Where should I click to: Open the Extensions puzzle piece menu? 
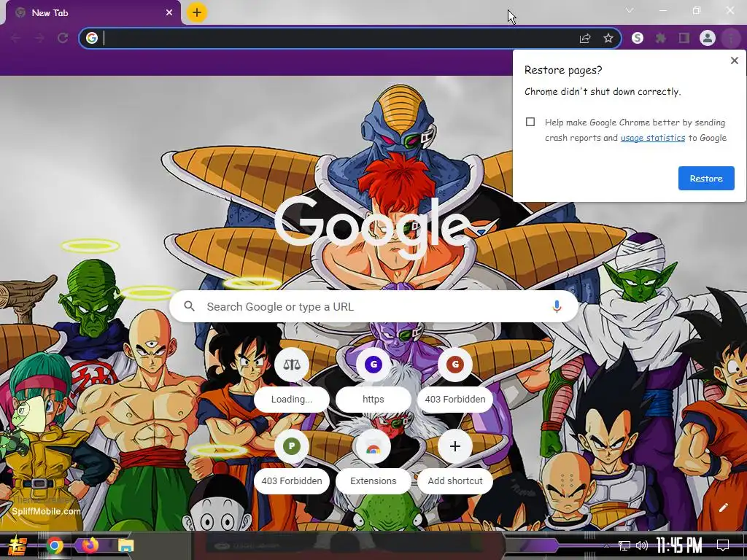point(661,38)
